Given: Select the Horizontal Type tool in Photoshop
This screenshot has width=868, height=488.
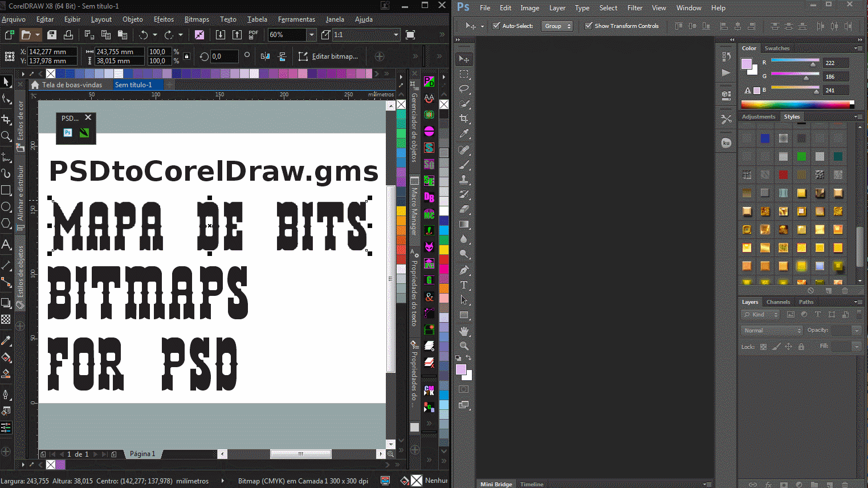Looking at the screenshot, I should click(464, 285).
